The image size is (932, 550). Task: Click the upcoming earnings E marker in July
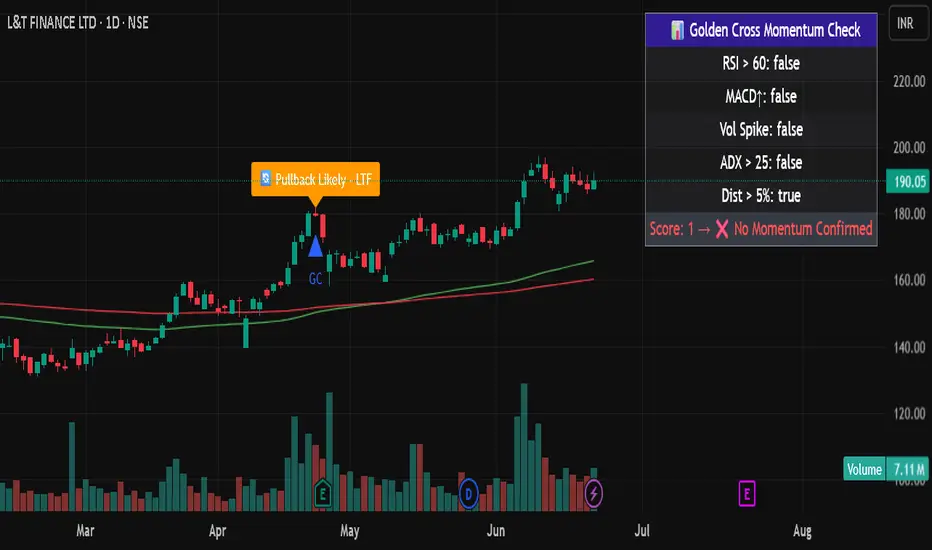[747, 494]
